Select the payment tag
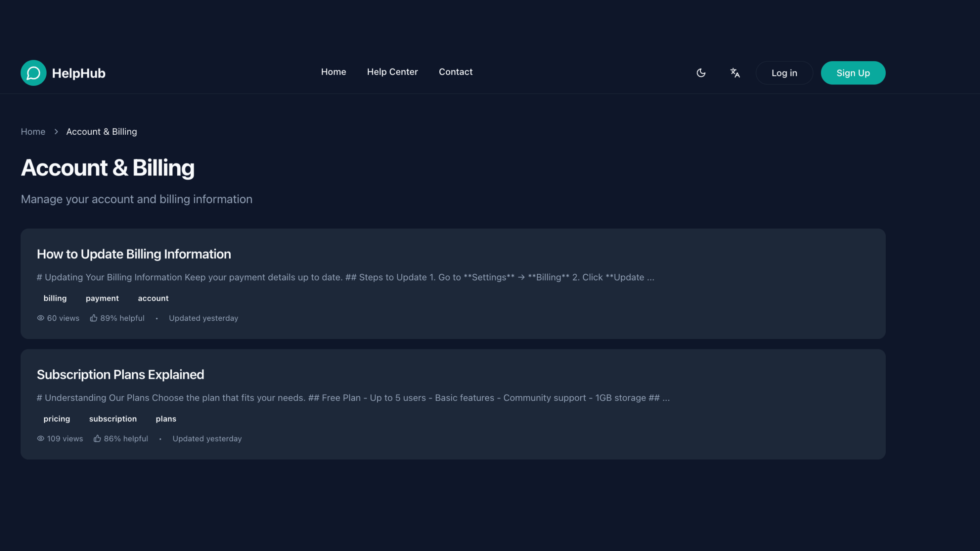The width and height of the screenshot is (980, 551). point(102,298)
